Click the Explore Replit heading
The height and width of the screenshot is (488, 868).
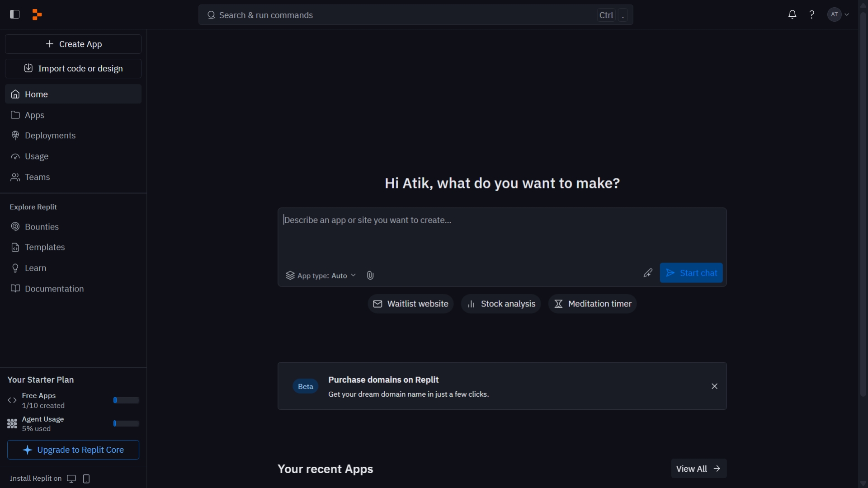(x=33, y=207)
